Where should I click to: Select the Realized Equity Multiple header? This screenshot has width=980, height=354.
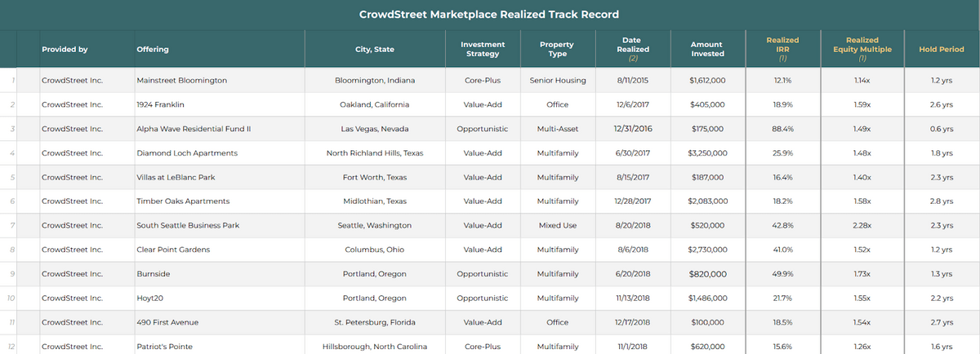point(862,49)
